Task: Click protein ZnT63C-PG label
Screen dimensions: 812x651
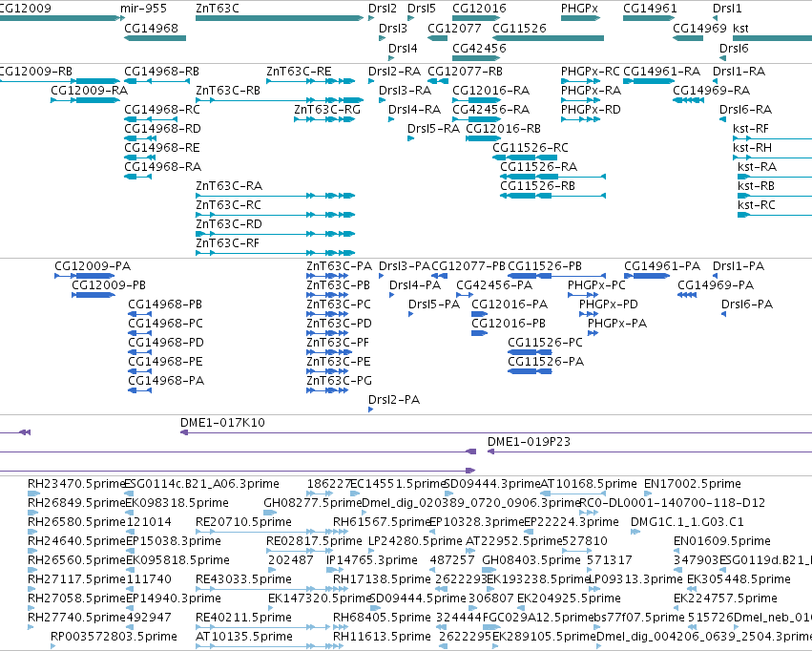Action: [339, 381]
